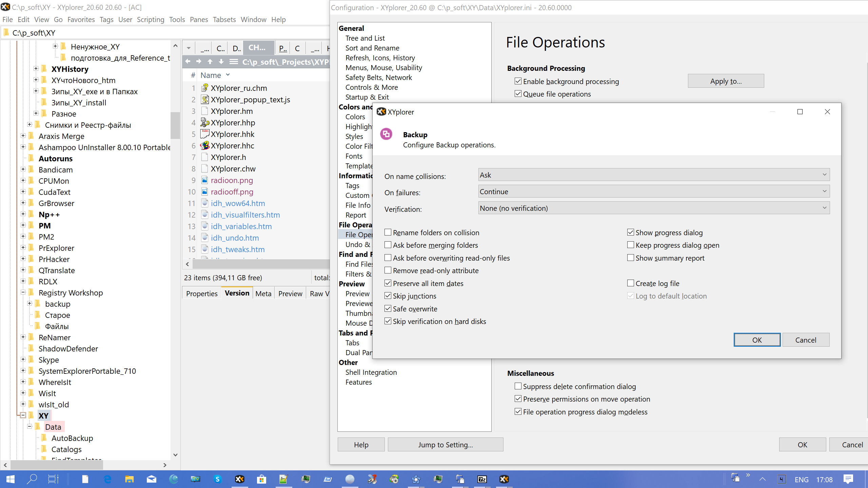
Task: Open the tab list dropdown arrow
Action: pos(189,48)
